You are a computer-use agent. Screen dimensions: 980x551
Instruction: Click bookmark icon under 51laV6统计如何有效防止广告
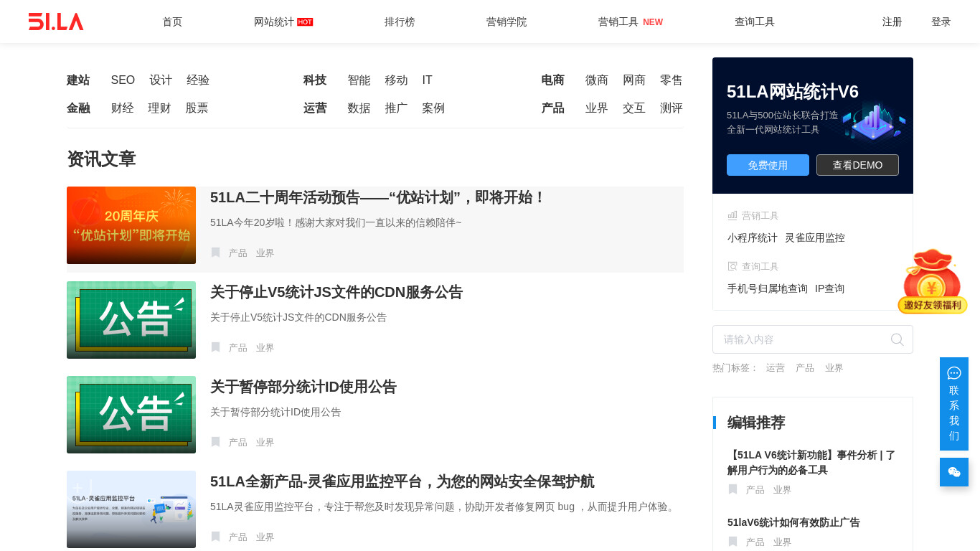732,542
